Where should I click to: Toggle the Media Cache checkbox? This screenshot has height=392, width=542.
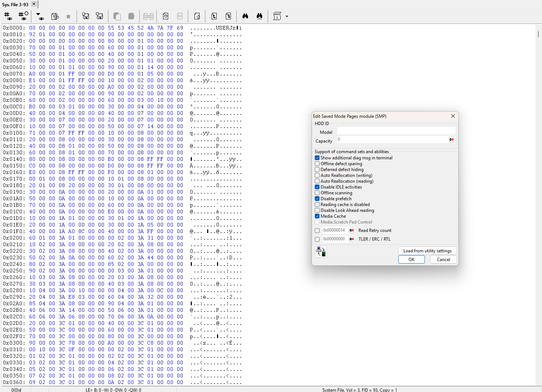317,216
